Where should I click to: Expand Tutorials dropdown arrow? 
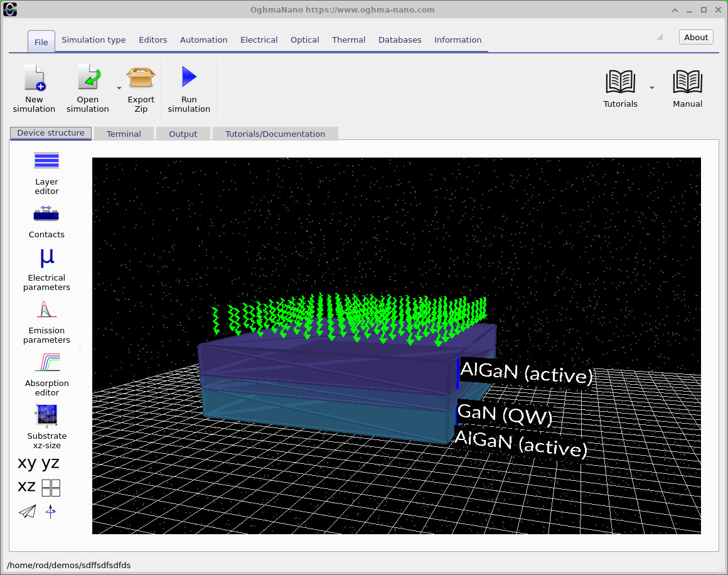click(652, 88)
